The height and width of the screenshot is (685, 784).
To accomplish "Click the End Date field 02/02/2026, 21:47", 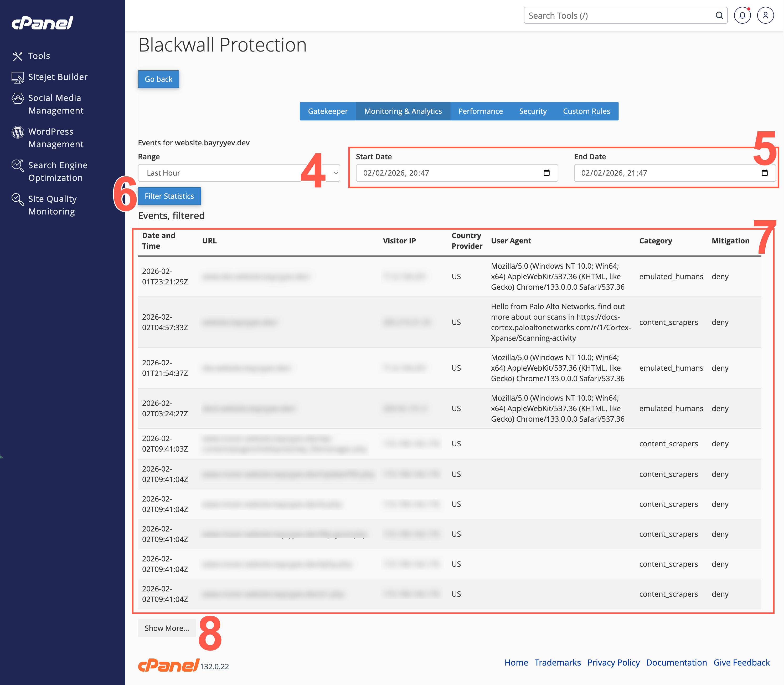I will 675,173.
